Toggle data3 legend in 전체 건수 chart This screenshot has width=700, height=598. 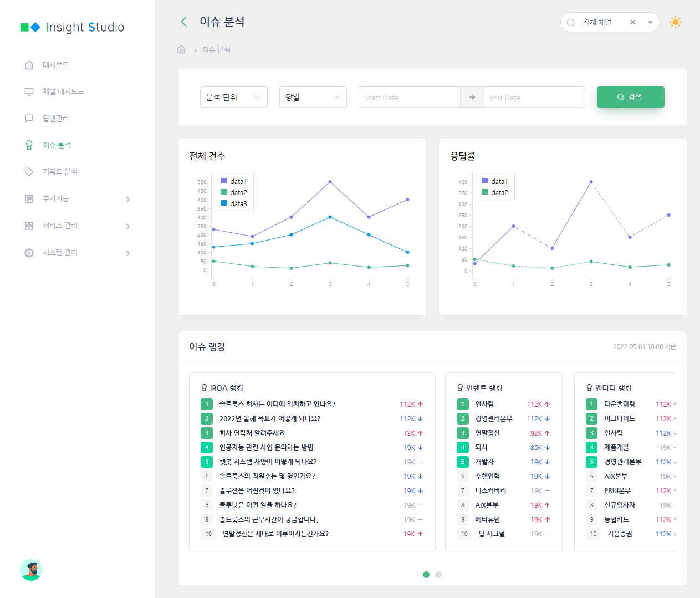pyautogui.click(x=234, y=203)
